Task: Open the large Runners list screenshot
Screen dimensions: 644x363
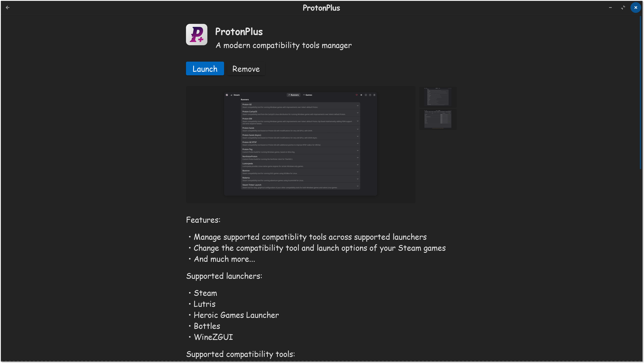Action: tap(300, 144)
